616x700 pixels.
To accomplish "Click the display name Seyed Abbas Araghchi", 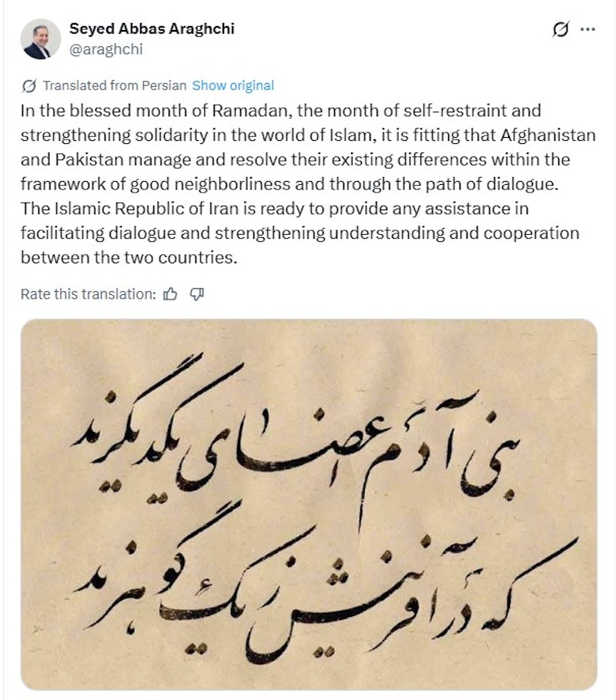I will point(152,29).
